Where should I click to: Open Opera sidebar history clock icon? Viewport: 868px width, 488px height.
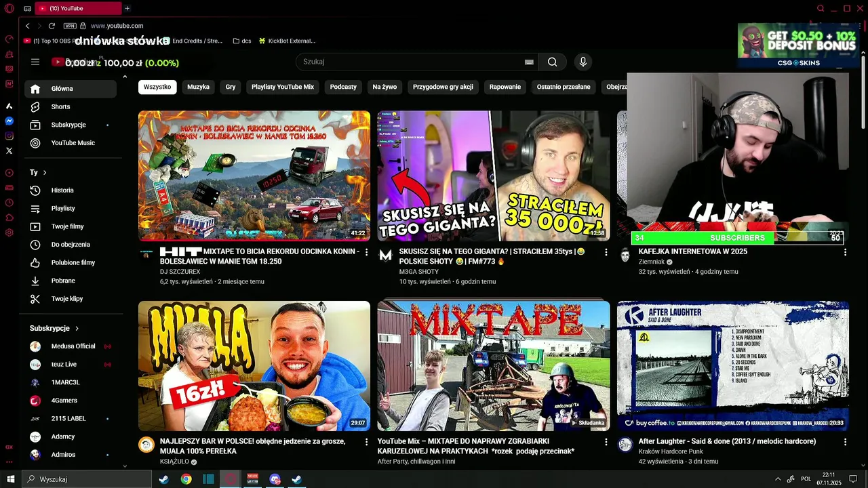click(9, 203)
